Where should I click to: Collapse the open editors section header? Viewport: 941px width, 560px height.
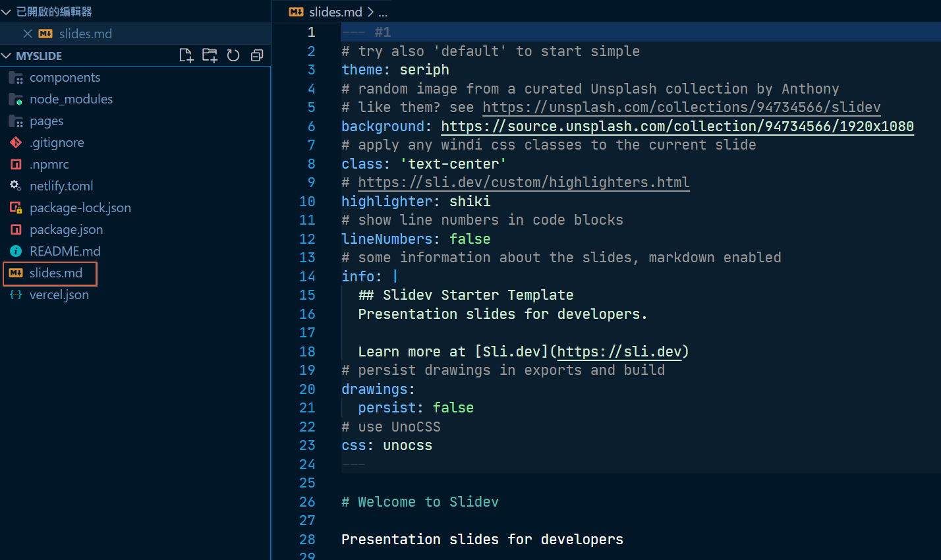tap(53, 11)
